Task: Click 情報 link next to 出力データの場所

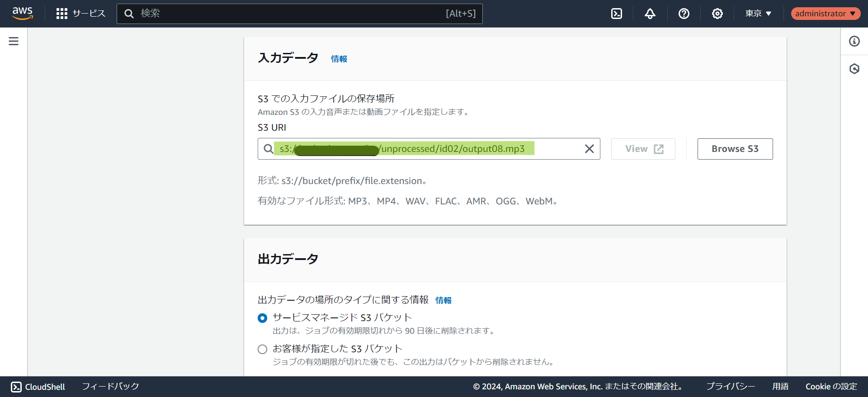Action: click(443, 300)
